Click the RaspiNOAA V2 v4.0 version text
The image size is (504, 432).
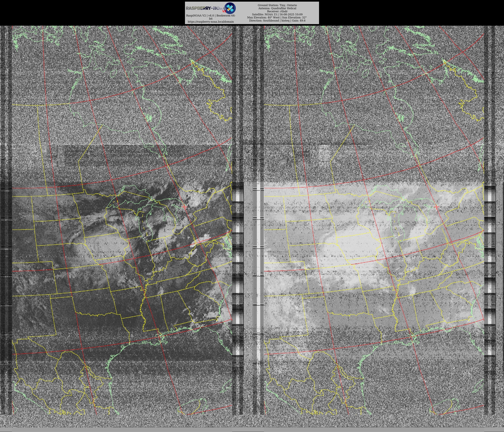pyautogui.click(x=211, y=16)
